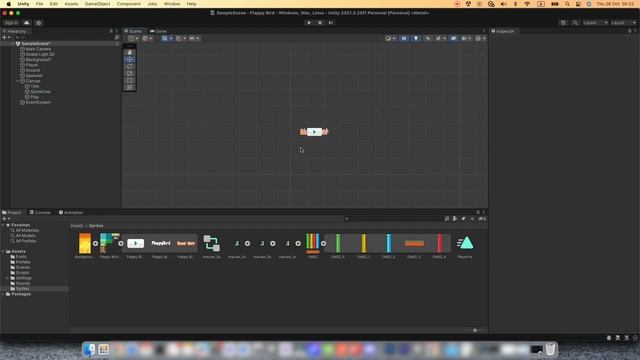Open the cloud services icon
The image size is (640, 360).
coord(27,23)
